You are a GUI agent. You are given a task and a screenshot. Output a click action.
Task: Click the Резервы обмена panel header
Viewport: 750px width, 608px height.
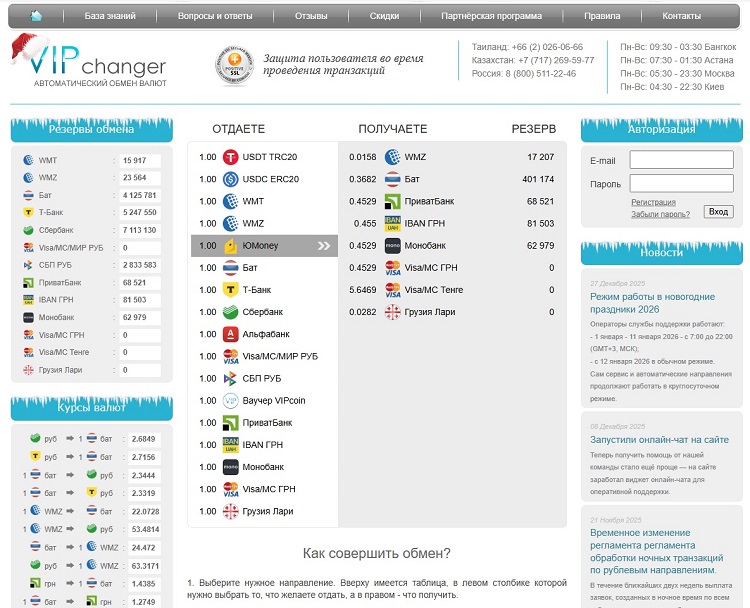[x=91, y=129]
